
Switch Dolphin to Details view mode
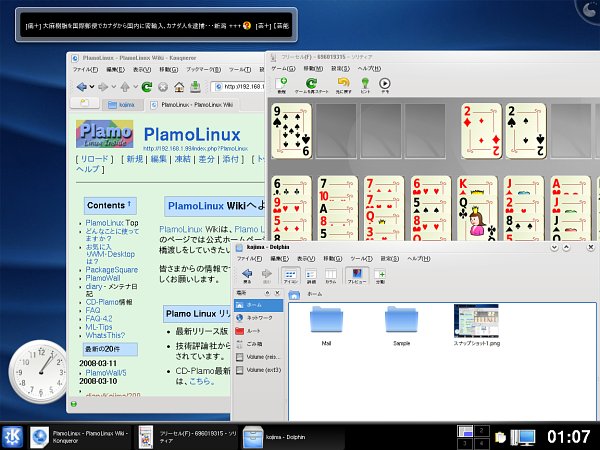[311, 276]
